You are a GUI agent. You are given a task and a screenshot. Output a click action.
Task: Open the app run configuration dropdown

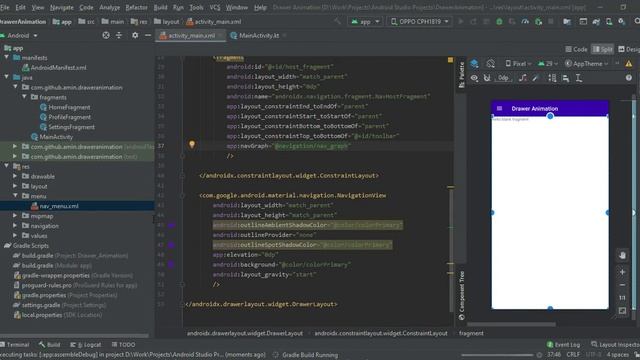click(365, 21)
